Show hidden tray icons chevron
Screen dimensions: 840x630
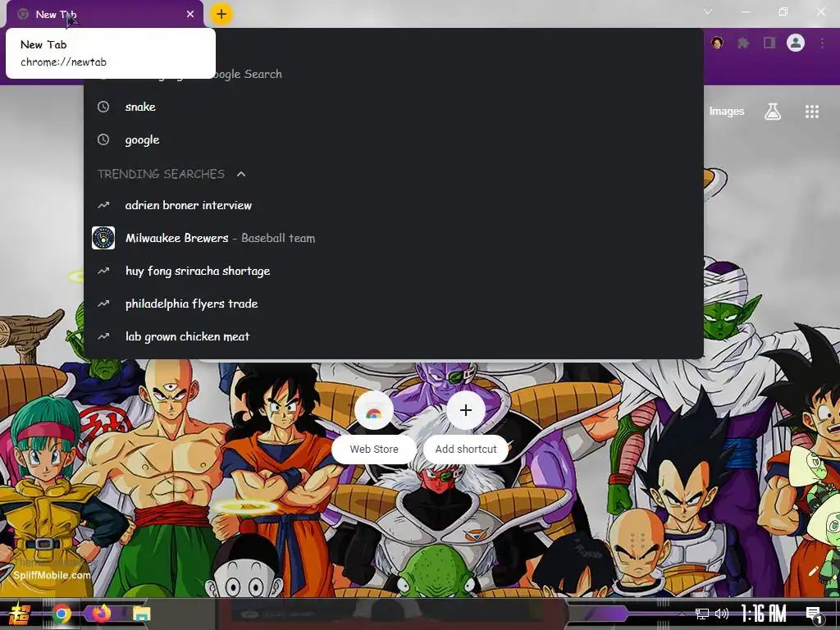click(682, 614)
